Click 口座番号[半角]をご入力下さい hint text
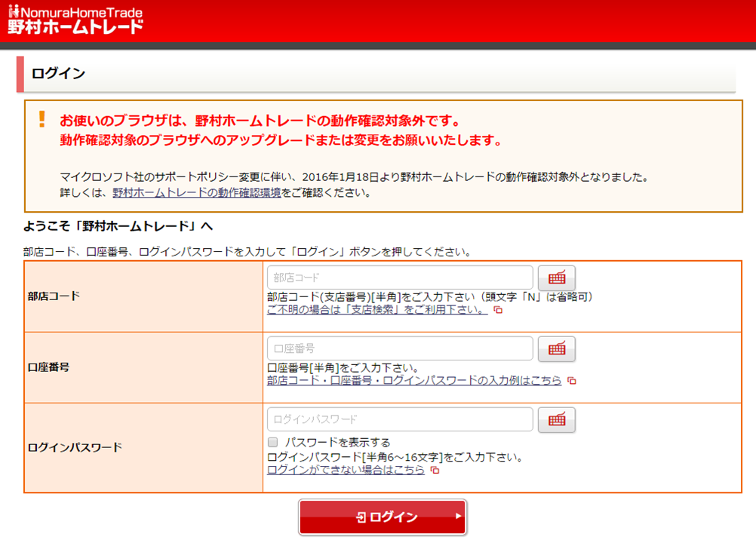This screenshot has width=756, height=540. (x=343, y=368)
